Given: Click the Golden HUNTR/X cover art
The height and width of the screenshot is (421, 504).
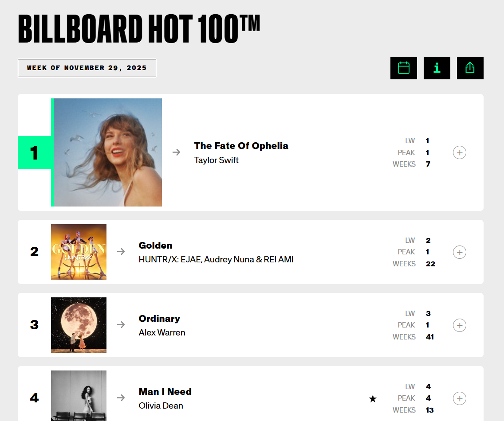Looking at the screenshot, I should point(79,252).
